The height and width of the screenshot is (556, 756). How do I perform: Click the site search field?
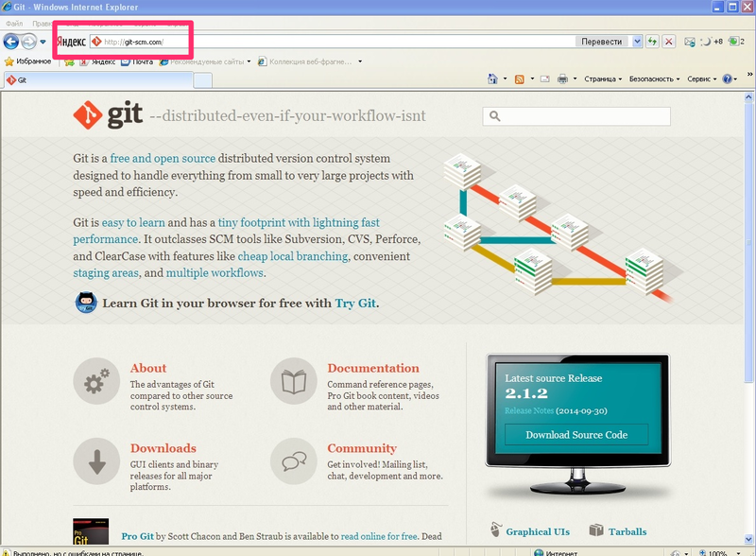tap(576, 116)
